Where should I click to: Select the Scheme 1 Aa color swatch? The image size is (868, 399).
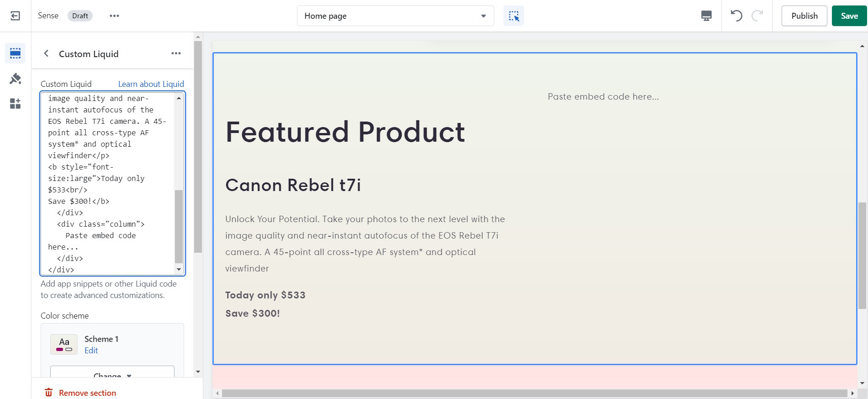[64, 345]
